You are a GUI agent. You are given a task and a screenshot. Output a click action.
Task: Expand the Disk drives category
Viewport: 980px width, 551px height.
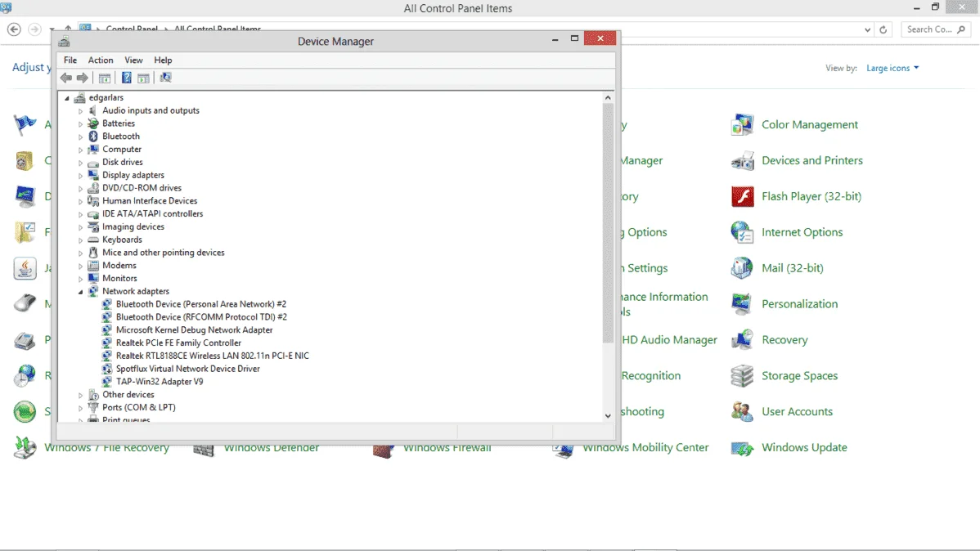[x=80, y=163]
